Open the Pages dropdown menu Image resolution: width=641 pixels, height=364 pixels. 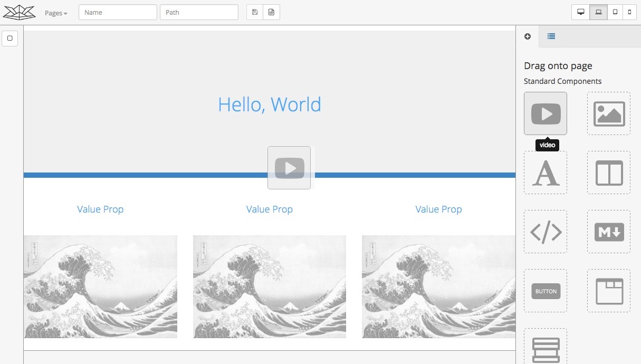56,13
